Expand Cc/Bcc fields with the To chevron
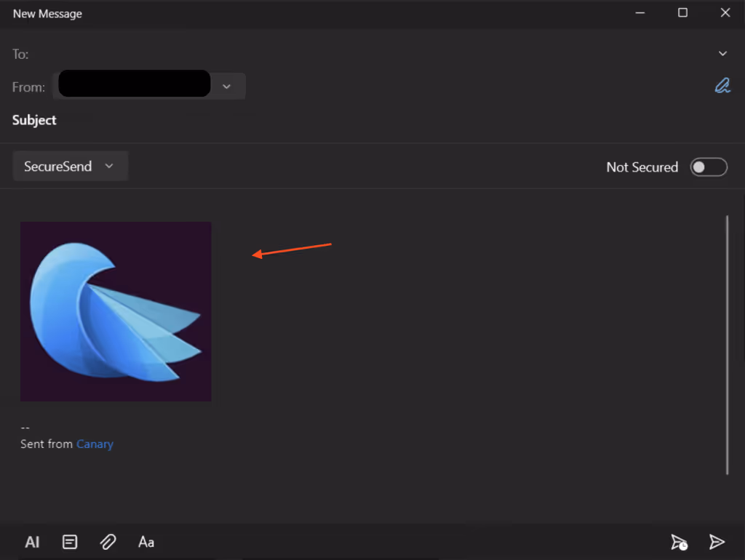Viewport: 745px width, 560px height. (x=722, y=54)
